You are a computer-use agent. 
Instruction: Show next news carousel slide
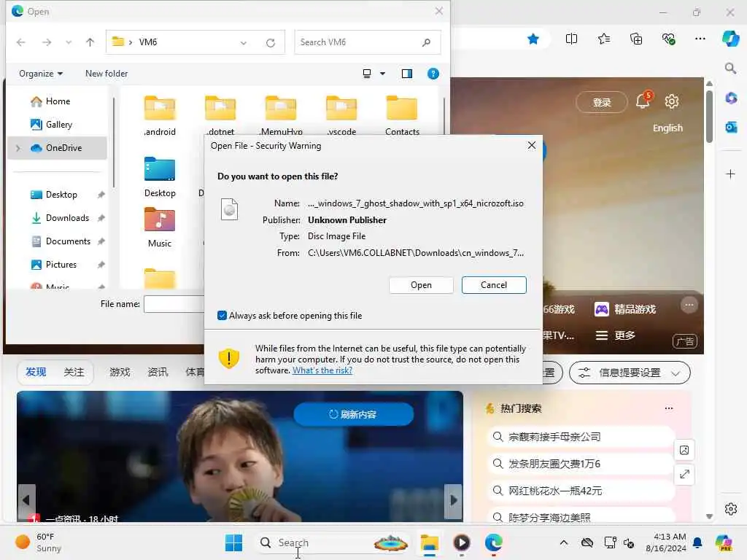[453, 500]
